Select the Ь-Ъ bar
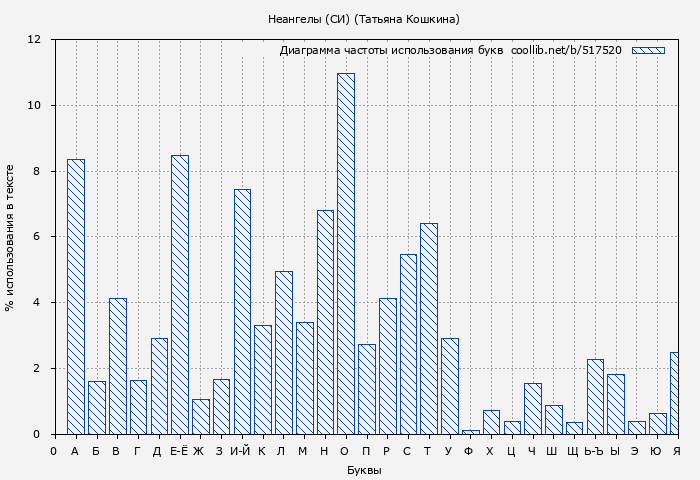700x480 pixels. coord(595,396)
